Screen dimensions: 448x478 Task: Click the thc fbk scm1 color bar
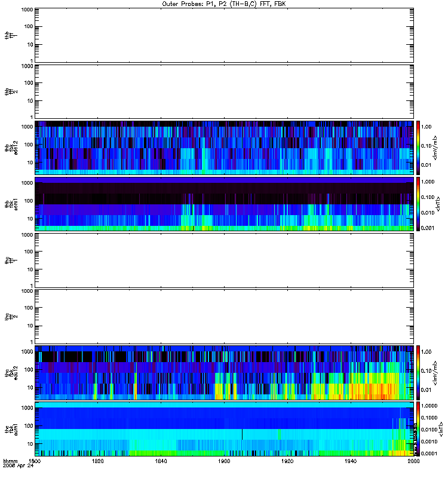[x=418, y=429]
